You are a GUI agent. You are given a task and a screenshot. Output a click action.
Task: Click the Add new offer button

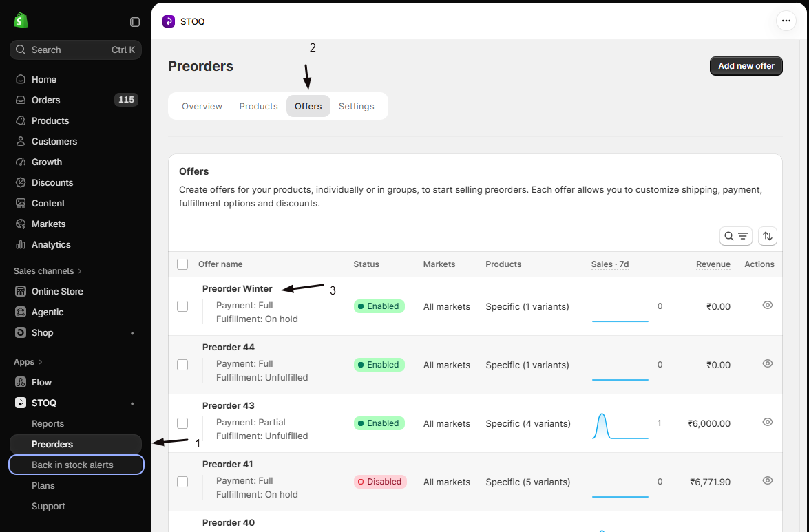[746, 66]
